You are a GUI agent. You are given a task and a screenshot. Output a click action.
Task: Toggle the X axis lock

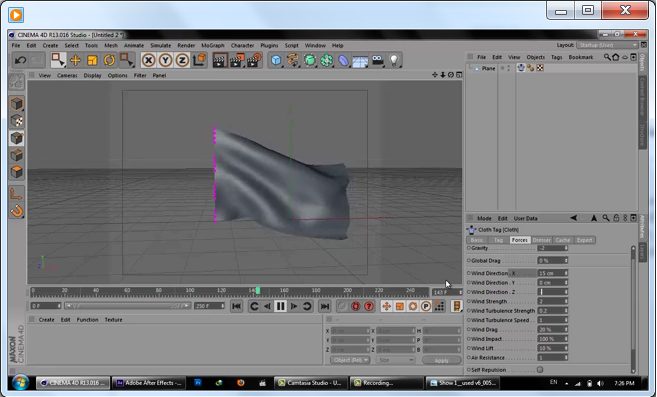148,60
